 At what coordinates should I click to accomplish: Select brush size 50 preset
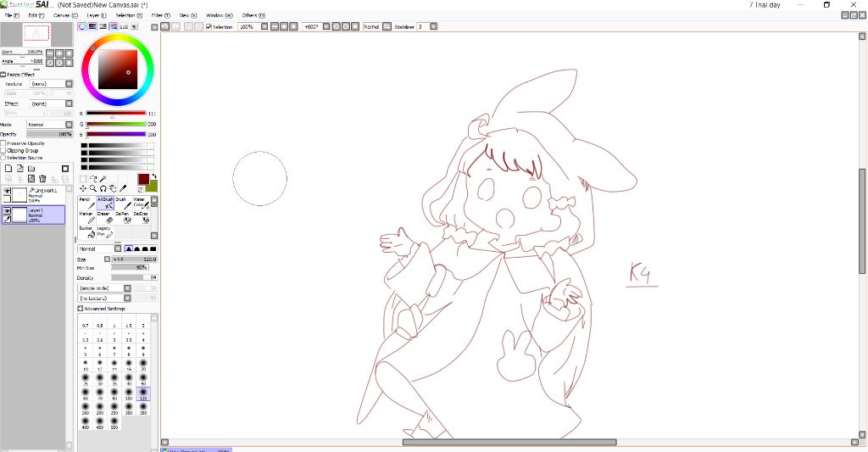pyautogui.click(x=142, y=379)
